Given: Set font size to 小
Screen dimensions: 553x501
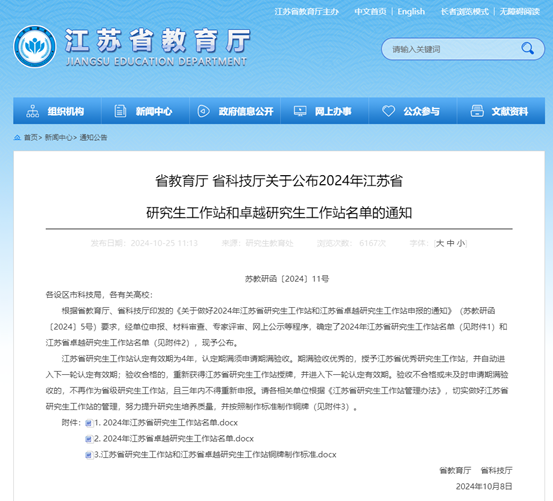Looking at the screenshot, I should pos(461,243).
